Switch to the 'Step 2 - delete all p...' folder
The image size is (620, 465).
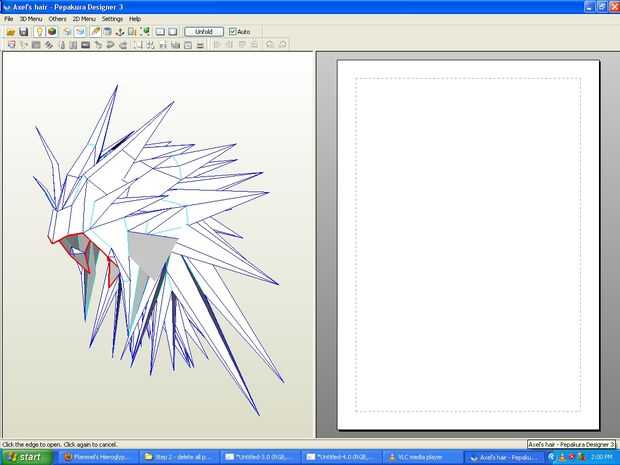[x=179, y=457]
